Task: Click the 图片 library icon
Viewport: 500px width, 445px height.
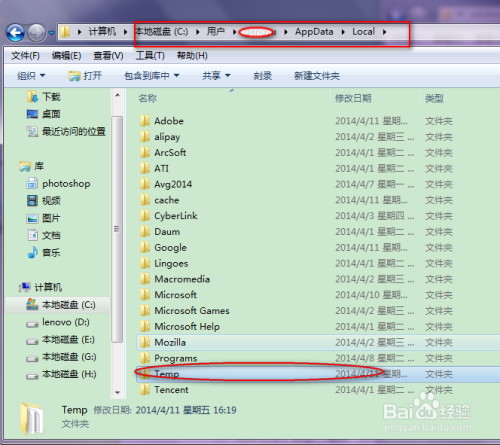Action: (x=32, y=218)
